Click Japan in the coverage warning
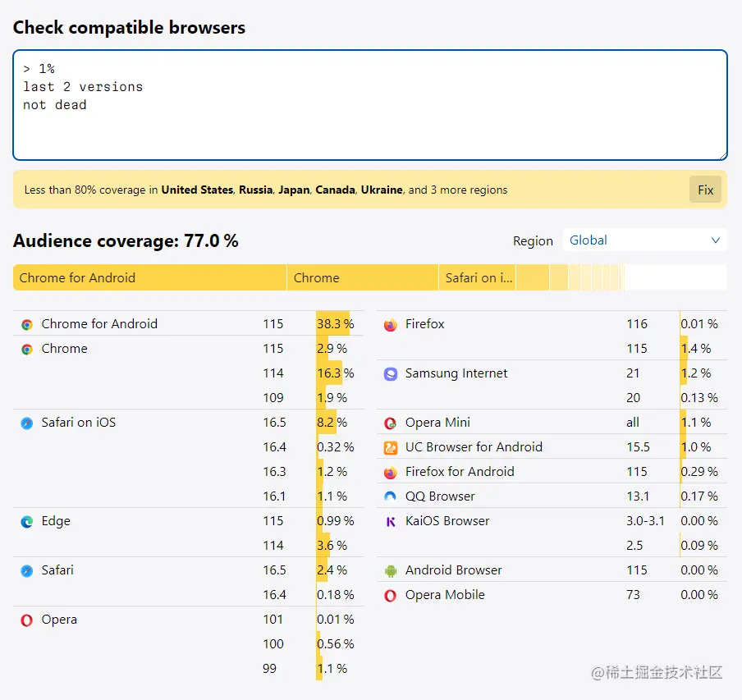Image resolution: width=742 pixels, height=700 pixels. click(294, 190)
